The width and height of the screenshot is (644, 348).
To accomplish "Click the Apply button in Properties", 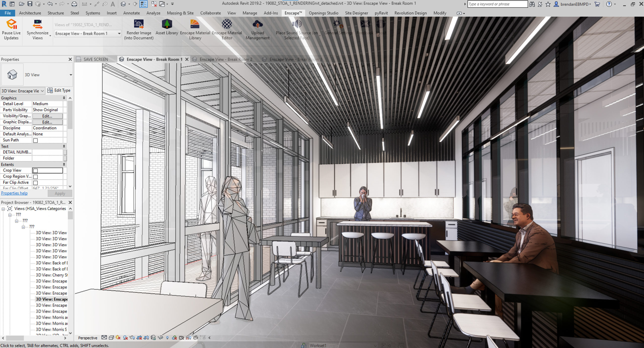I will [60, 193].
